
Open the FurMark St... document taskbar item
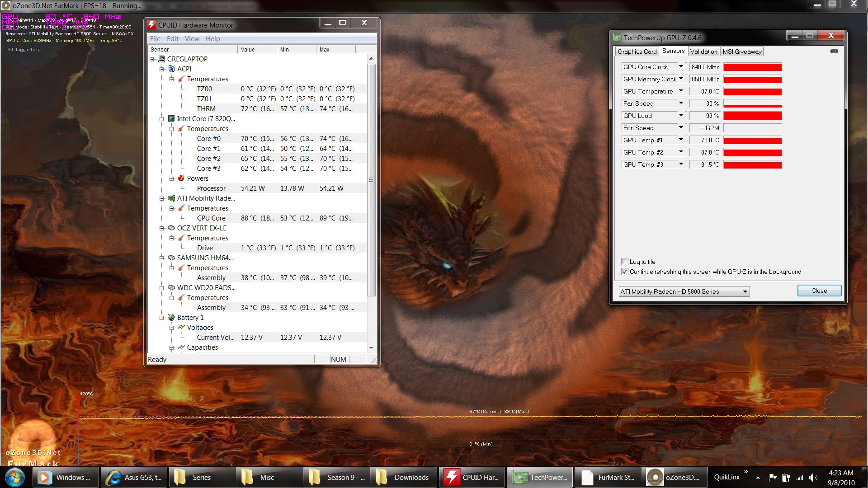point(607,477)
